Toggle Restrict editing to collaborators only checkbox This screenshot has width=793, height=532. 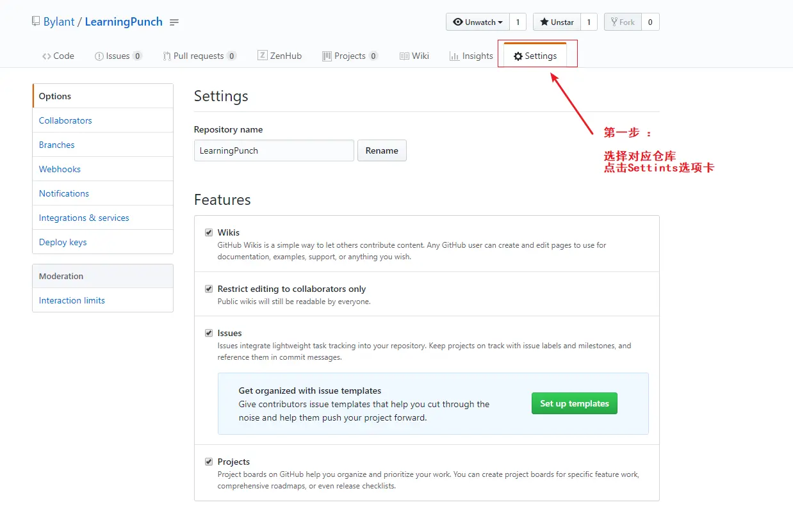pos(209,289)
